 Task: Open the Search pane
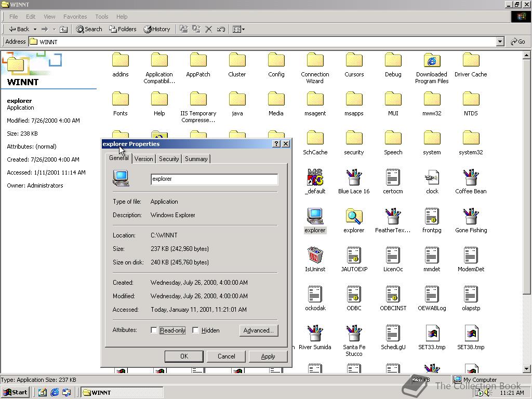(89, 29)
